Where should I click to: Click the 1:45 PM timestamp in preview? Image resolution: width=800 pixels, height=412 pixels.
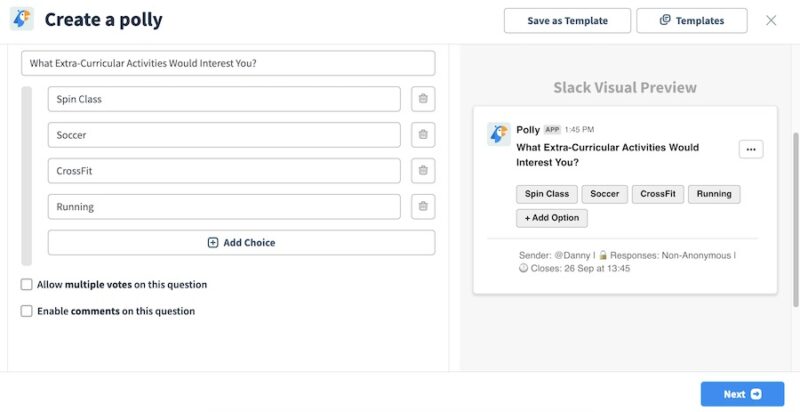point(579,130)
